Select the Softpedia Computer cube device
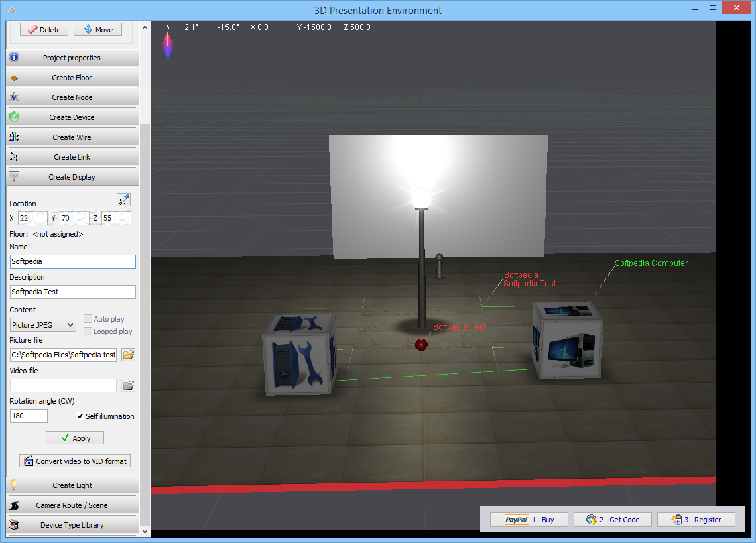 [568, 339]
